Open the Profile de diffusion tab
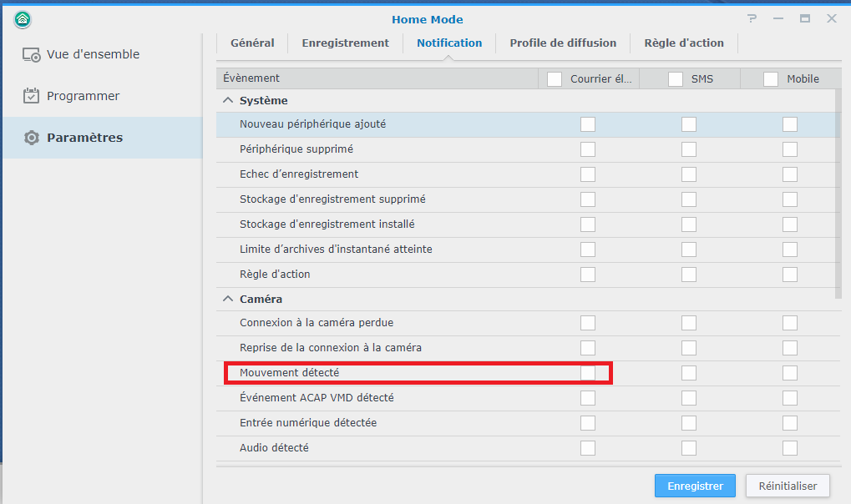This screenshot has width=851, height=504. (x=563, y=43)
